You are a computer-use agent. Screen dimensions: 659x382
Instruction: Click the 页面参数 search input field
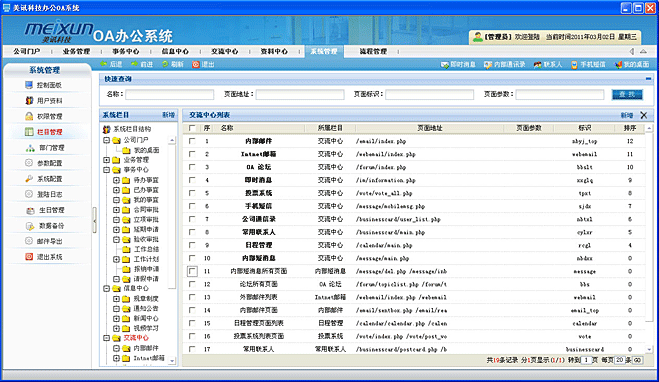coord(560,95)
